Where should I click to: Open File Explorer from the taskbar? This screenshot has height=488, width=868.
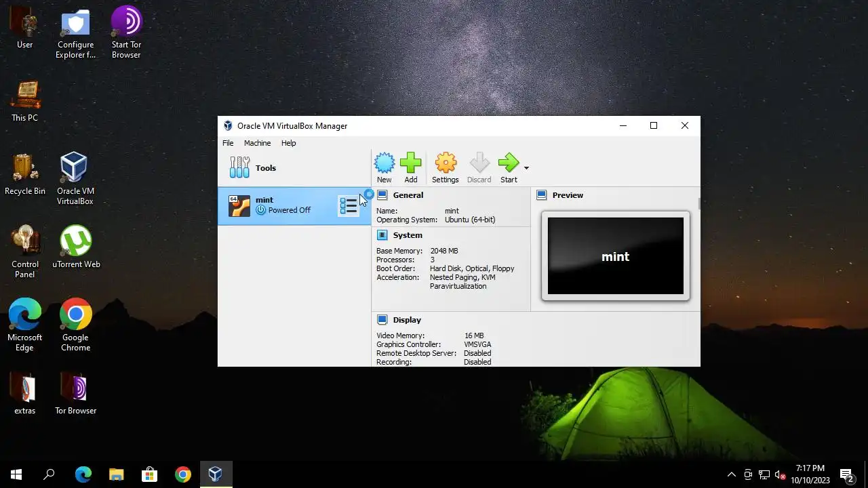click(x=116, y=474)
